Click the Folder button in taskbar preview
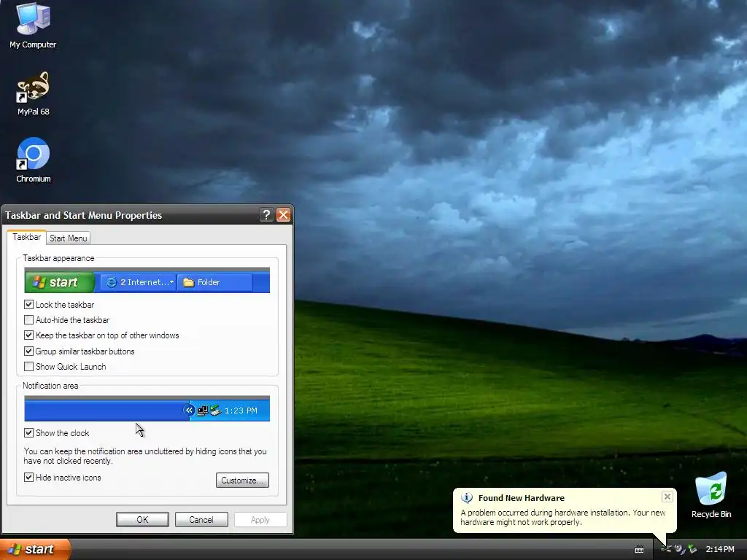747x560 pixels. [215, 282]
